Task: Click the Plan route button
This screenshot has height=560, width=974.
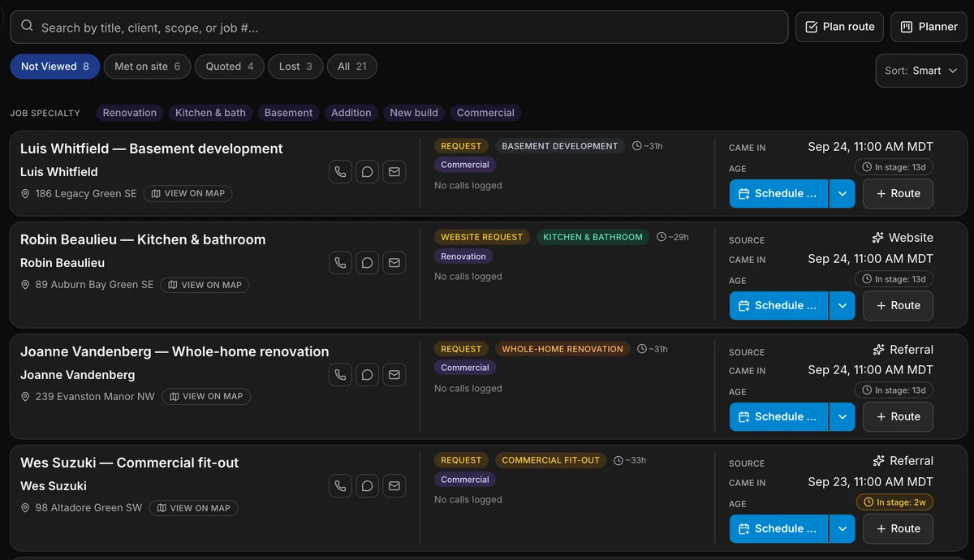Action: tap(839, 27)
